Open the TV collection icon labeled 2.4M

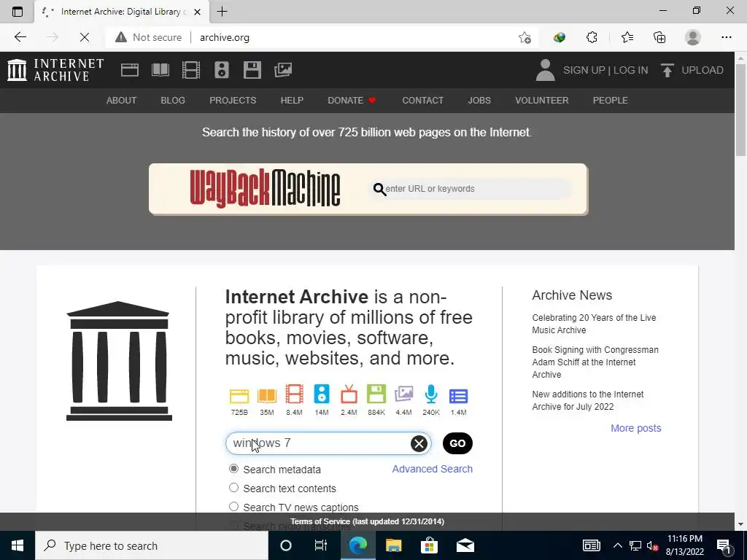point(349,394)
